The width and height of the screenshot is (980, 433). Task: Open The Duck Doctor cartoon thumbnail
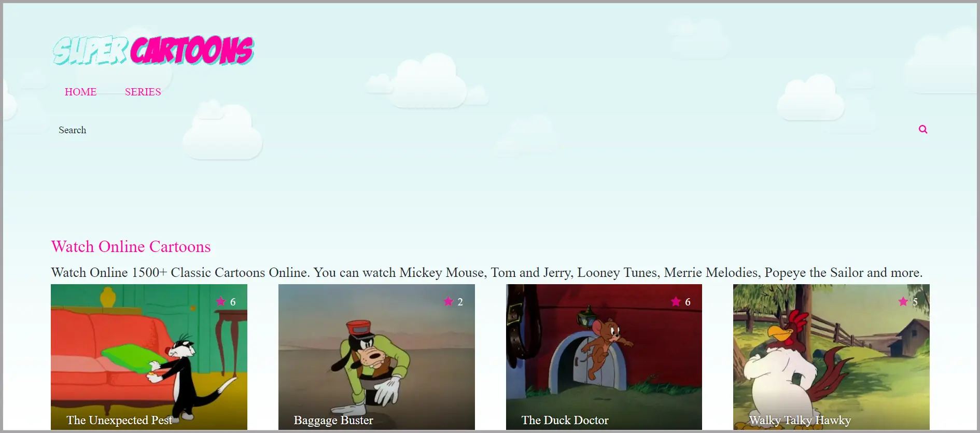604,357
